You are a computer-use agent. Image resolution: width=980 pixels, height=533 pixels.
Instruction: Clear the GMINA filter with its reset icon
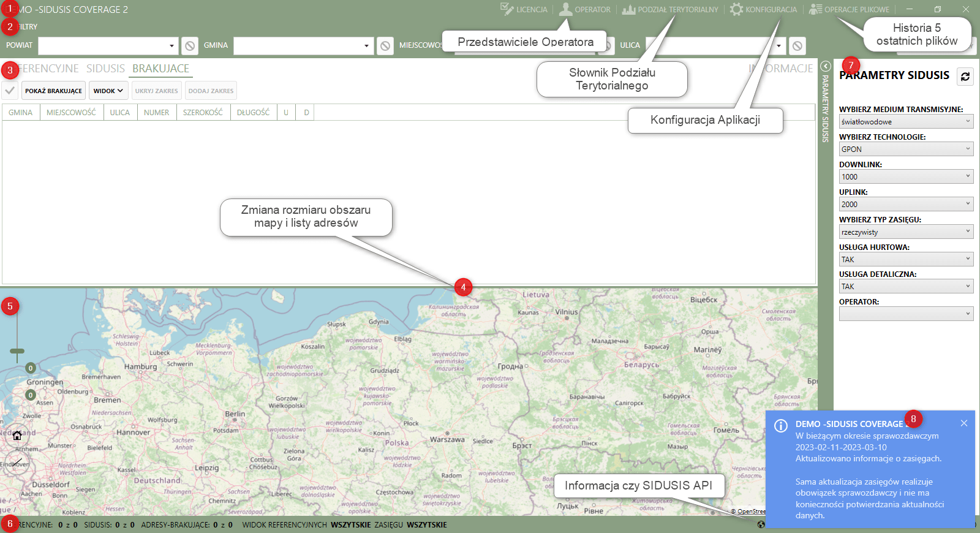[385, 46]
